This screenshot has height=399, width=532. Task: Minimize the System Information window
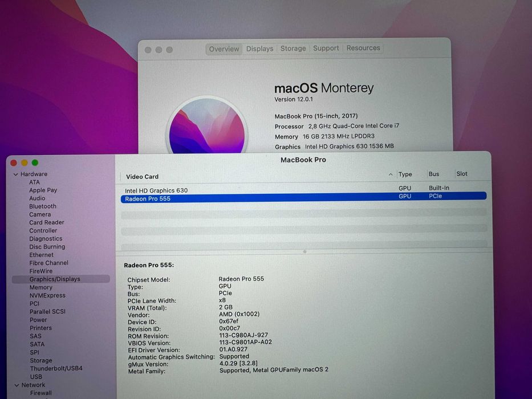coord(25,163)
